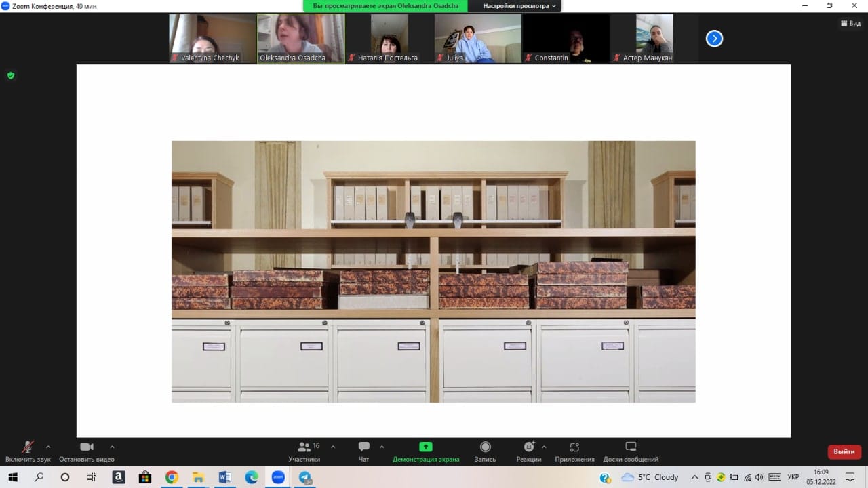Open the clock showing 16:09 05.12.2022
Image resolution: width=868 pixels, height=488 pixels.
(x=821, y=477)
